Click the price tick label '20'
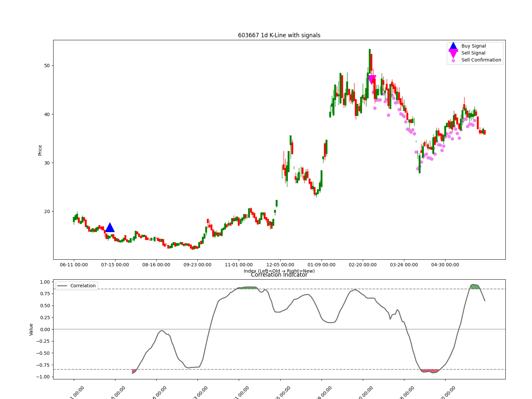532x399 pixels. tap(47, 211)
